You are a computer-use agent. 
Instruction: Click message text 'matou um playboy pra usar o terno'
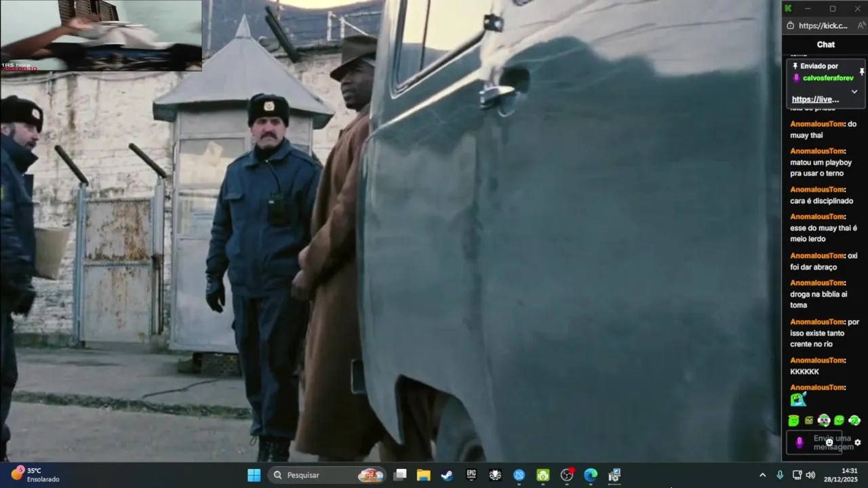tap(821, 167)
